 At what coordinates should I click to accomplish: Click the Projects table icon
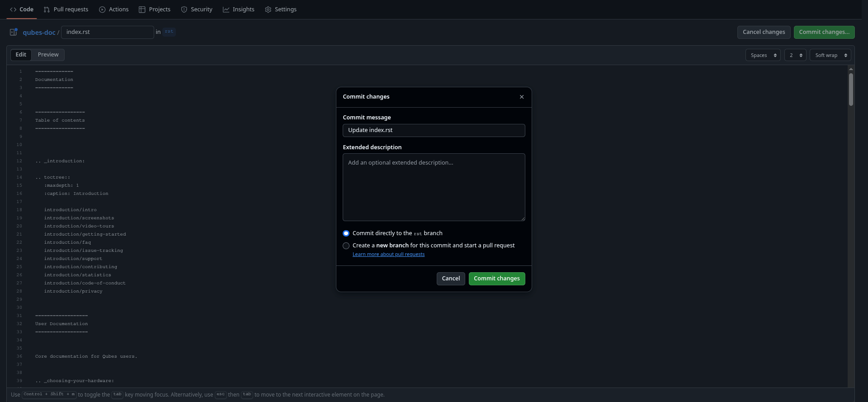(x=142, y=9)
